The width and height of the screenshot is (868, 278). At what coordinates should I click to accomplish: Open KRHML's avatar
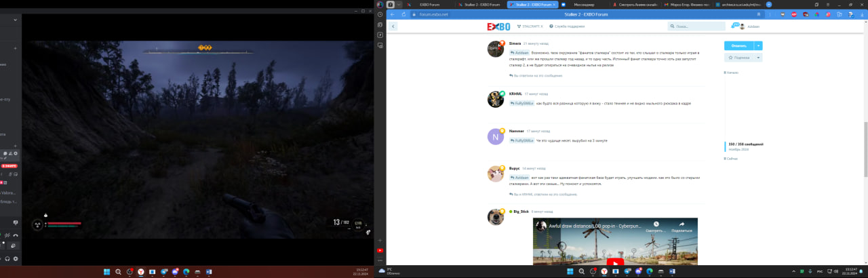point(495,99)
